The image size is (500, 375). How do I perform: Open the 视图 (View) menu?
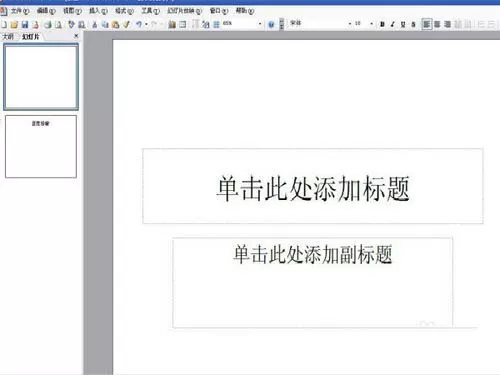click(72, 11)
